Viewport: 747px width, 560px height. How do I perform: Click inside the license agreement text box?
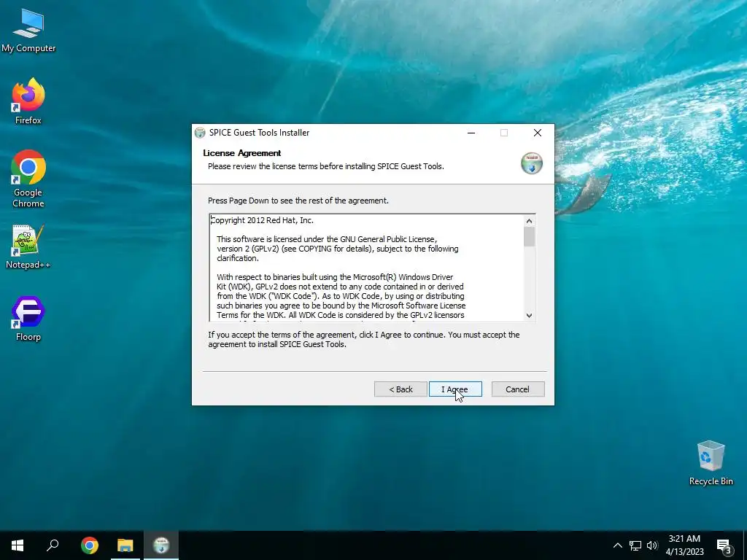point(366,268)
